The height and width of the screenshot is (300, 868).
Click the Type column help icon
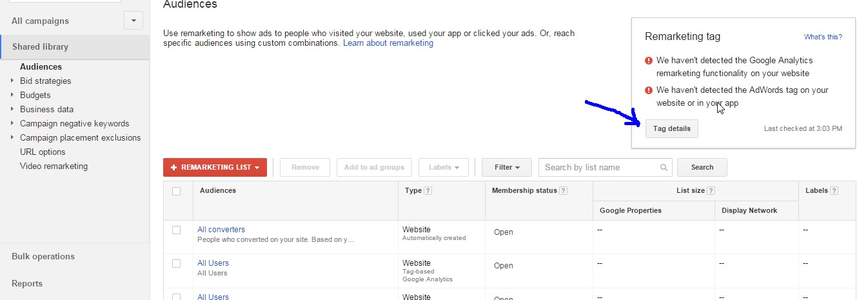[428, 191]
